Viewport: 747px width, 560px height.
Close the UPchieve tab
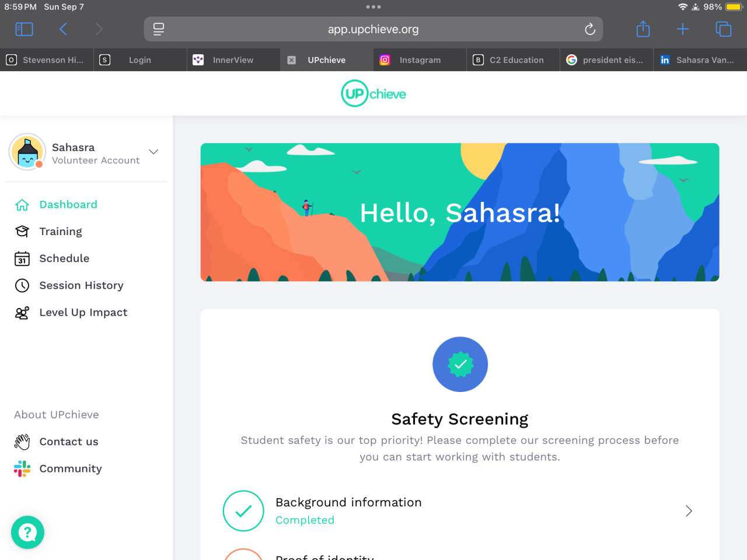(292, 60)
